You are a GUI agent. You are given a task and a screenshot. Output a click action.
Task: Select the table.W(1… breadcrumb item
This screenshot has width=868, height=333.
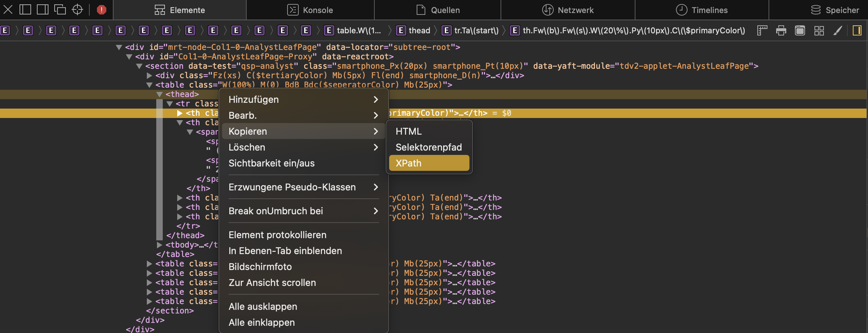(353, 30)
